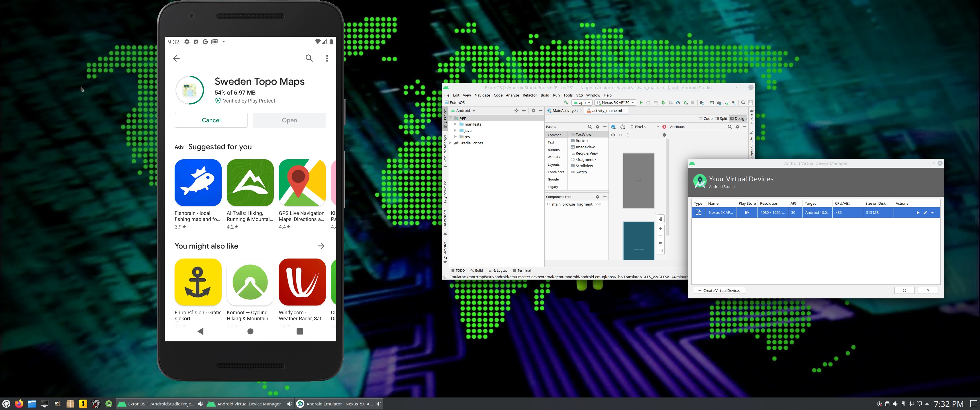980x410 pixels.
Task: Click the Zoom In plus button in designer
Action: tap(660, 228)
